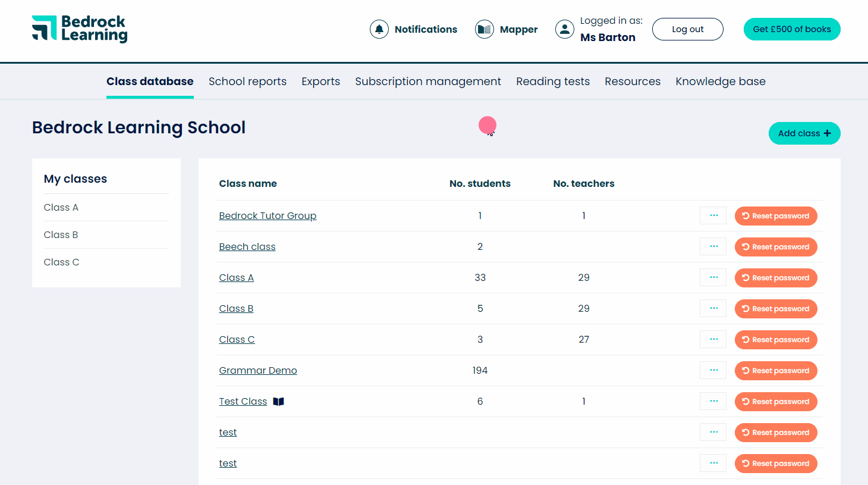Open more options for Beech class
868x485 pixels.
pyautogui.click(x=713, y=246)
